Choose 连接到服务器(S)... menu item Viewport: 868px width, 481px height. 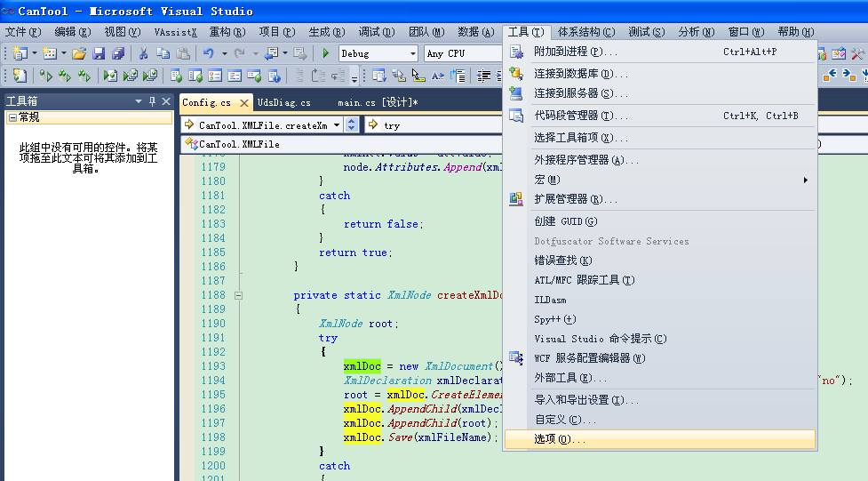coord(660,93)
